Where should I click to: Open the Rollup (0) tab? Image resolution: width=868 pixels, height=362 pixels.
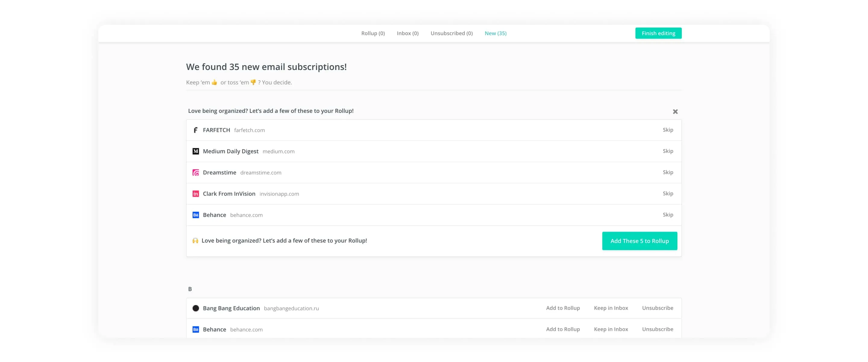(373, 33)
